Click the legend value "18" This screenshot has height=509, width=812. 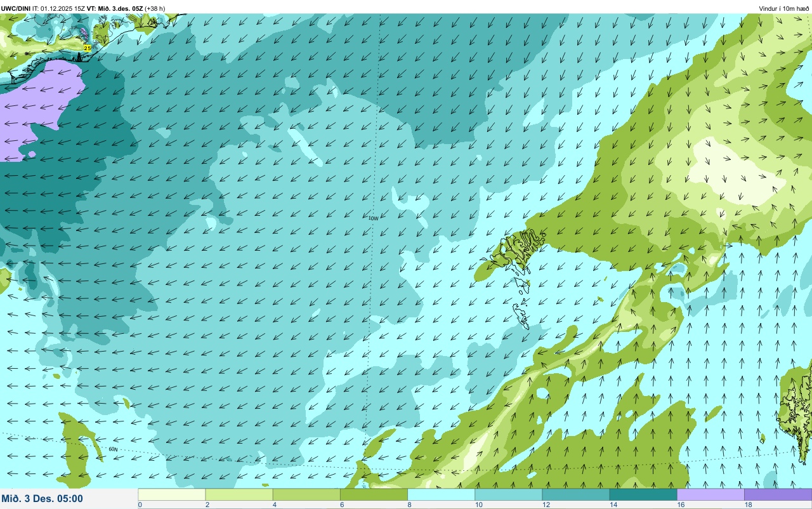click(748, 505)
